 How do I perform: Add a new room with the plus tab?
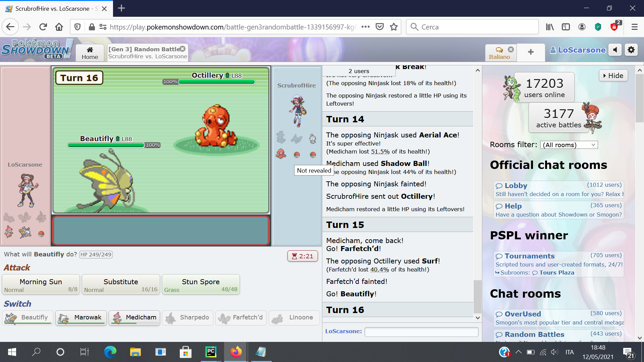coord(531,52)
